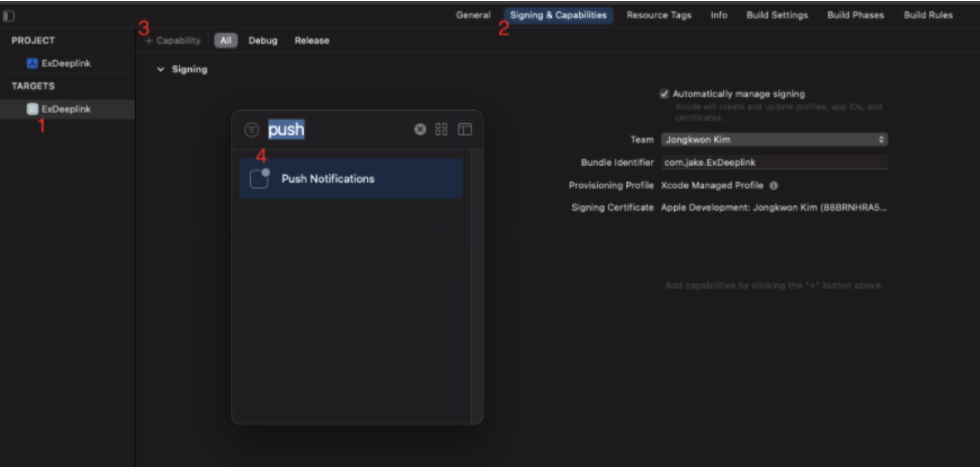
Task: Select the Push Notifications result label
Action: click(328, 179)
